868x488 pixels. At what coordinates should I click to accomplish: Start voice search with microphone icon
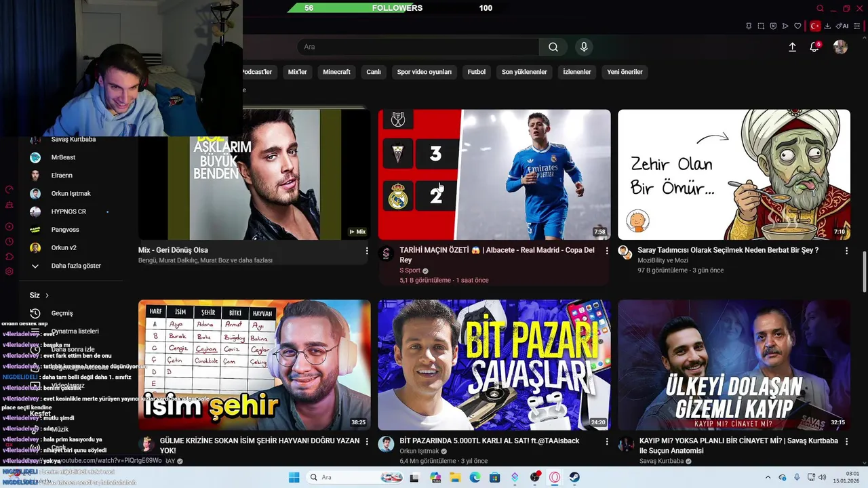point(584,47)
